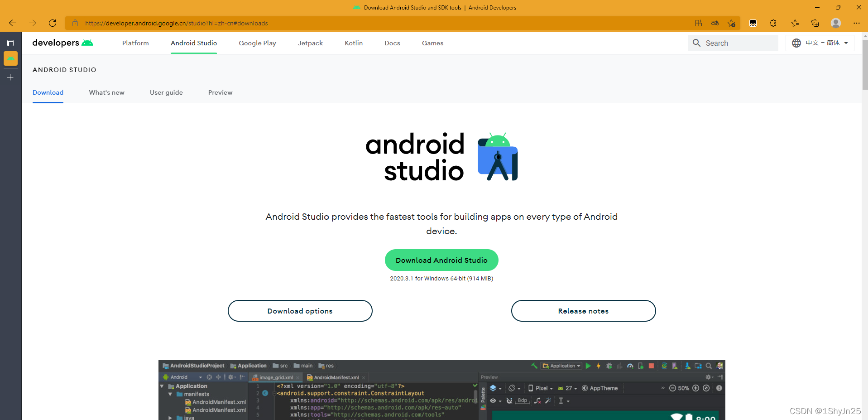This screenshot has height=420, width=868.
Task: Open a new tab with the plus icon
Action: coord(10,77)
